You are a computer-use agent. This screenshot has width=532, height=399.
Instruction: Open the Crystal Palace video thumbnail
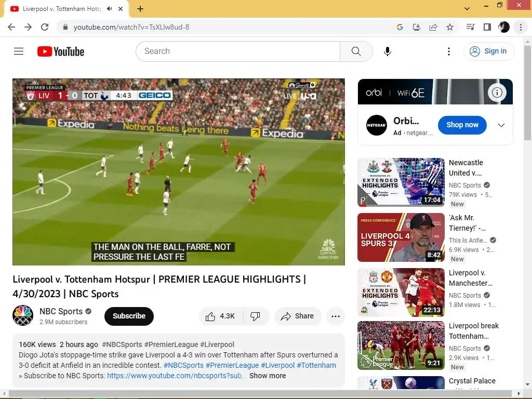tap(401, 383)
